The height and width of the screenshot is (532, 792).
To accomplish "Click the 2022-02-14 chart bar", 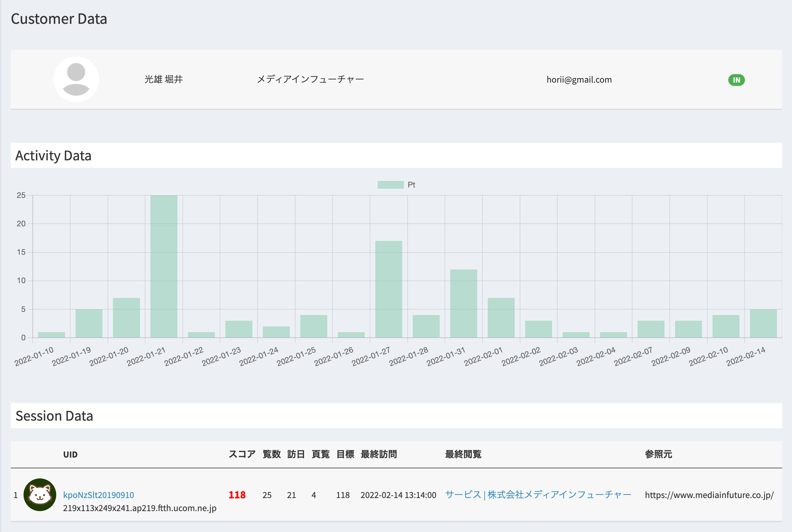I will [763, 323].
